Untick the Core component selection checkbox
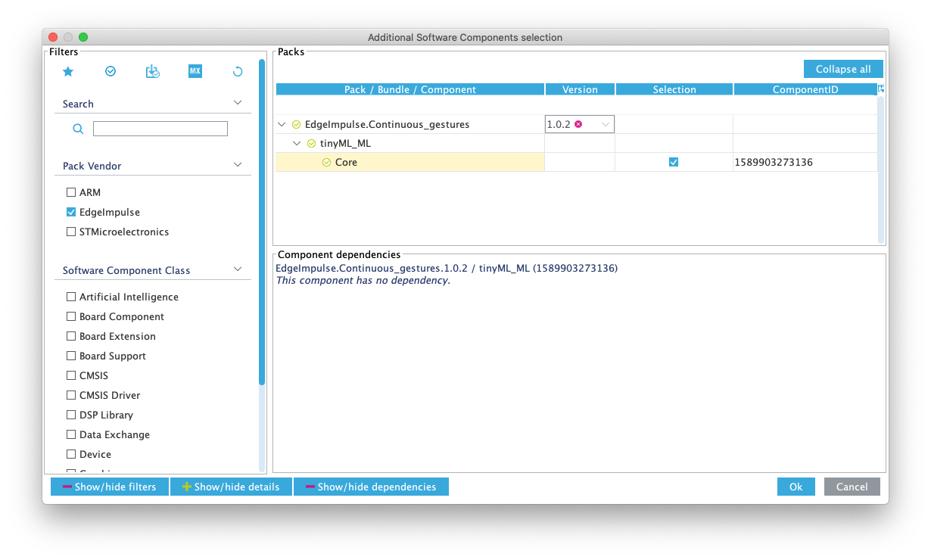The width and height of the screenshot is (931, 560). point(674,162)
